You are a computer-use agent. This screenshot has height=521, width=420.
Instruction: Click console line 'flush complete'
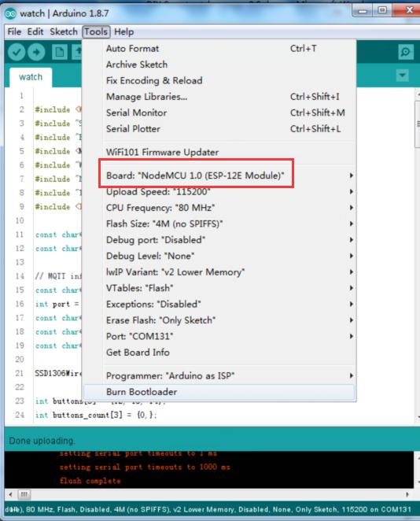pyautogui.click(x=90, y=481)
